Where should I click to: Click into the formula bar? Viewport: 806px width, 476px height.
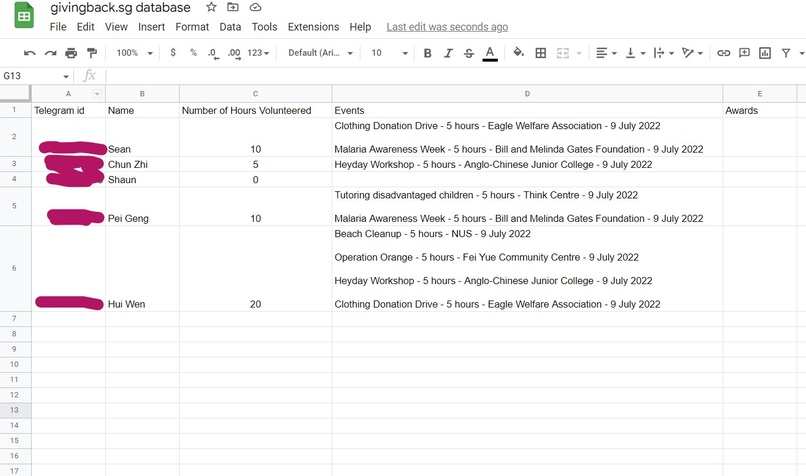[x=455, y=76]
